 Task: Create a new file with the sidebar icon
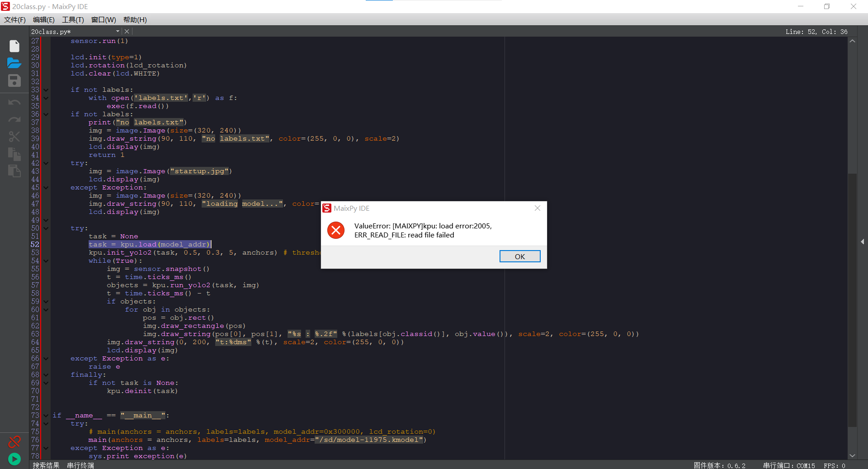[14, 46]
